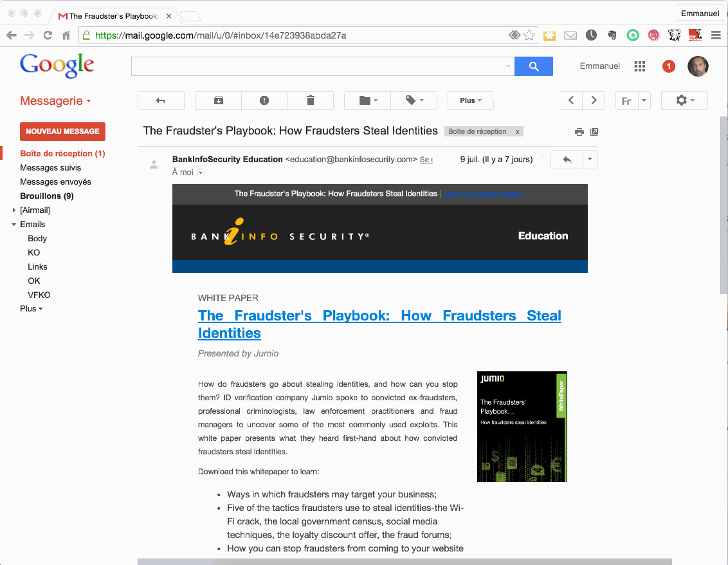Screen dimensions: 728x565
Task: Open the Messagerie dropdown
Action: pos(55,101)
